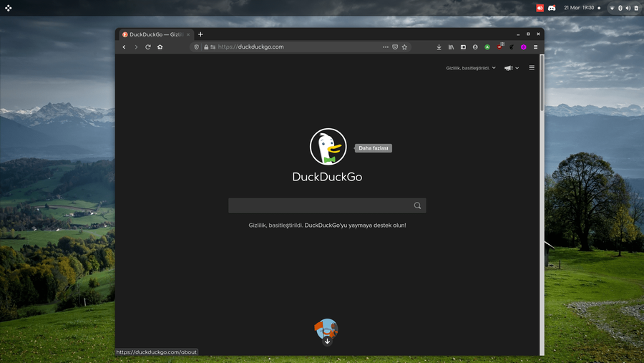The height and width of the screenshot is (363, 644).
Task: Open the red extension with badge 2
Action: coord(500,47)
